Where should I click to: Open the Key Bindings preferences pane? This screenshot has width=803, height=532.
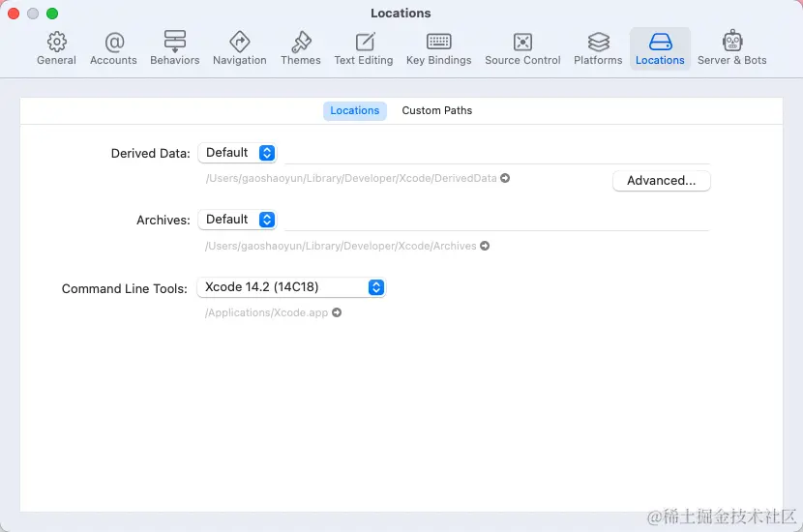coord(439,48)
